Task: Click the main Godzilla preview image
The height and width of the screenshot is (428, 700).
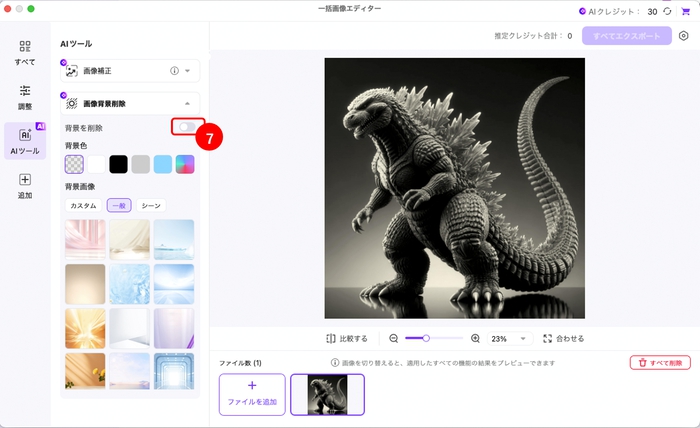Action: click(454, 188)
